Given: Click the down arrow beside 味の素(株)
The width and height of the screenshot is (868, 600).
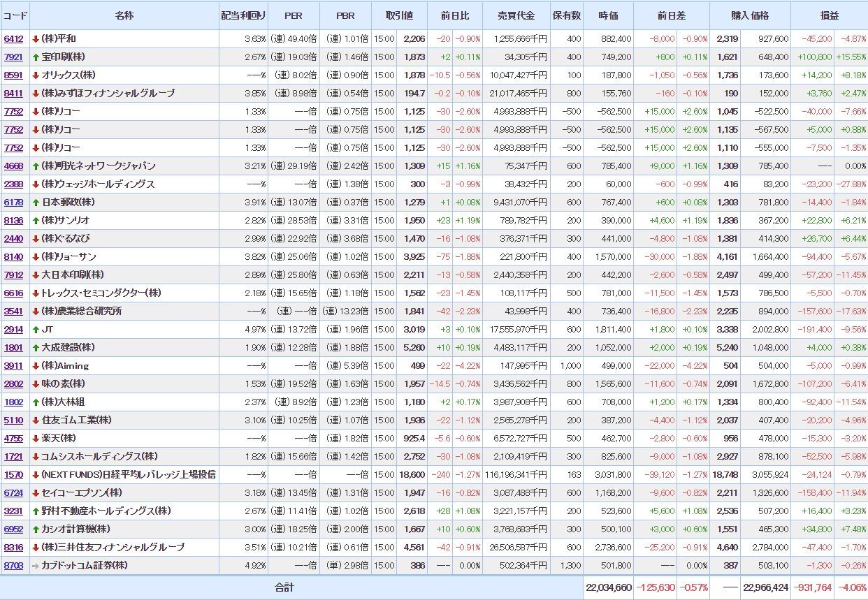Looking at the screenshot, I should tap(36, 383).
